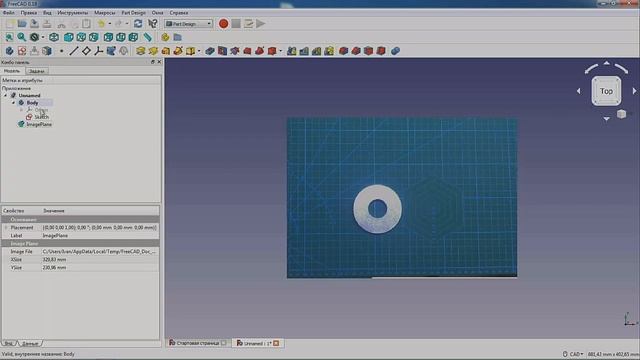Image resolution: width=640 pixels, height=360 pixels.
Task: Execute macro with the green play arrow
Action: (261, 24)
